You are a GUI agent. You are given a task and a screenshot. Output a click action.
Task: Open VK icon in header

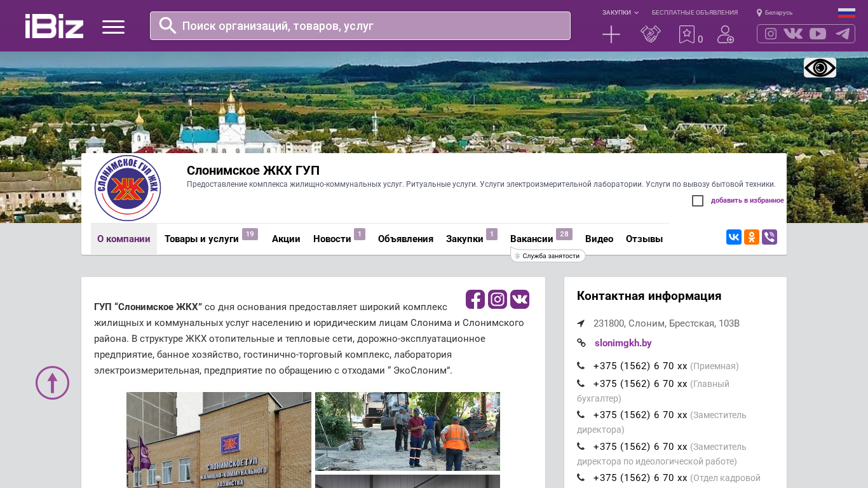tap(793, 34)
